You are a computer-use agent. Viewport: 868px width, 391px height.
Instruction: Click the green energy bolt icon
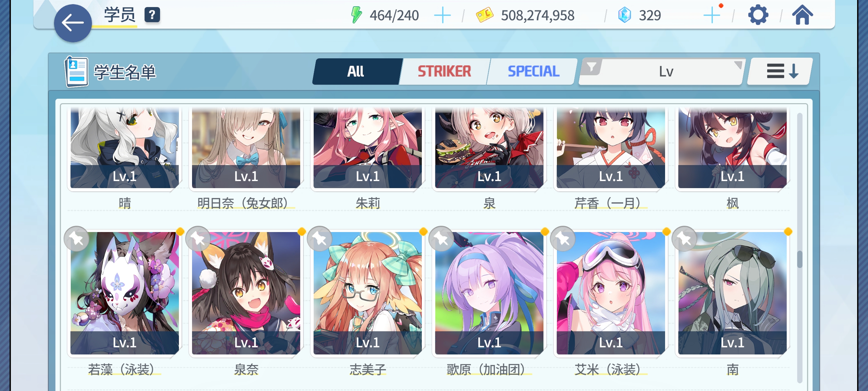(x=356, y=15)
